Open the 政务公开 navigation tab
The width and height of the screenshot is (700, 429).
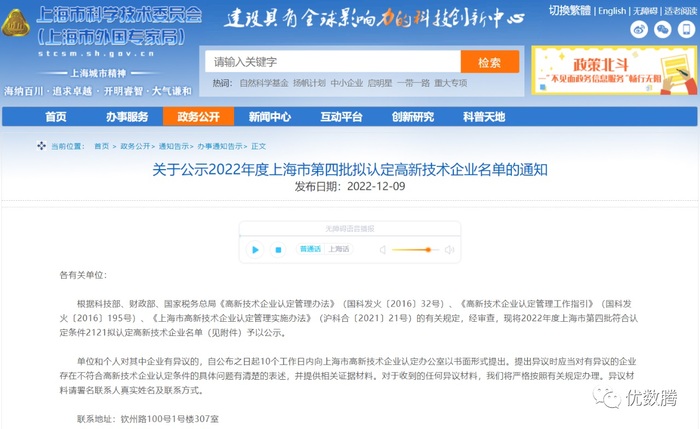coord(199,117)
